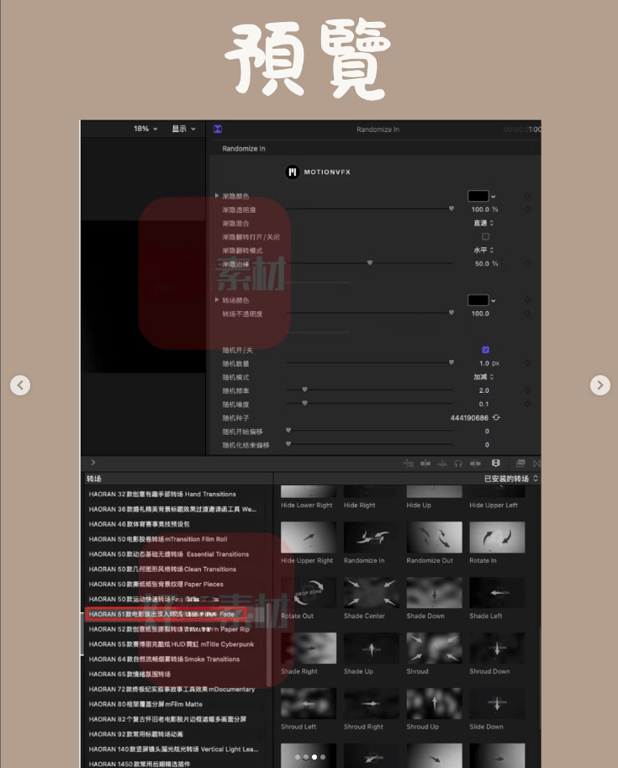Add keyframe for 随机频率 2.0
The height and width of the screenshot is (768, 618).
point(527,390)
